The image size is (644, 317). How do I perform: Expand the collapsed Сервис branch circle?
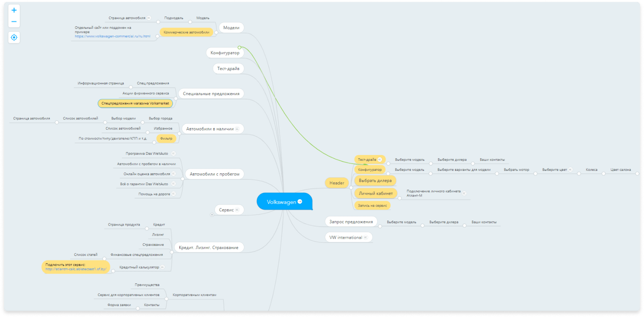click(212, 215)
